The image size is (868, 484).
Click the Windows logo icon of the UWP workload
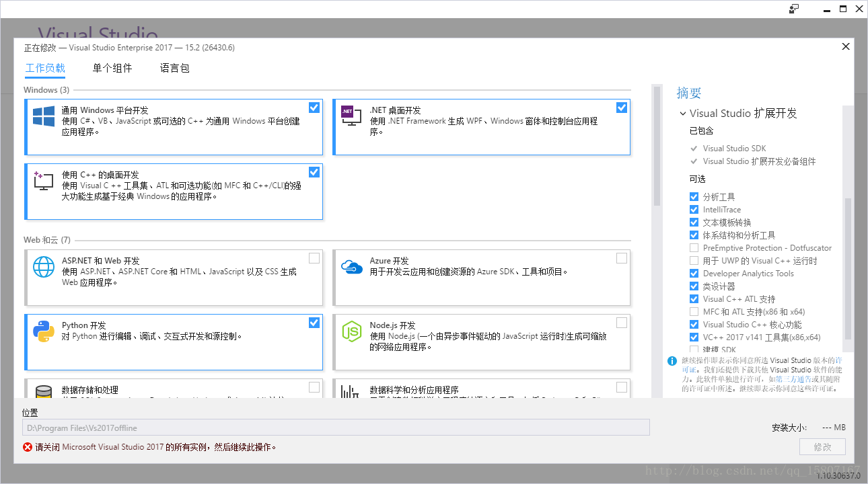pyautogui.click(x=44, y=116)
